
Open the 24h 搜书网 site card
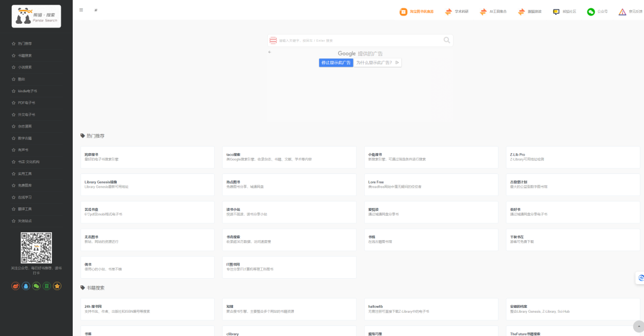pyautogui.click(x=147, y=309)
